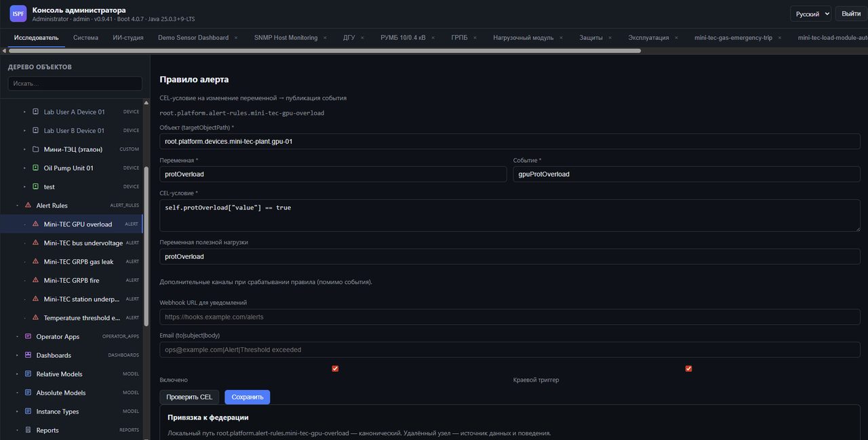This screenshot has width=868, height=440.
Task: Click the Operator Apps icon
Action: tap(28, 336)
